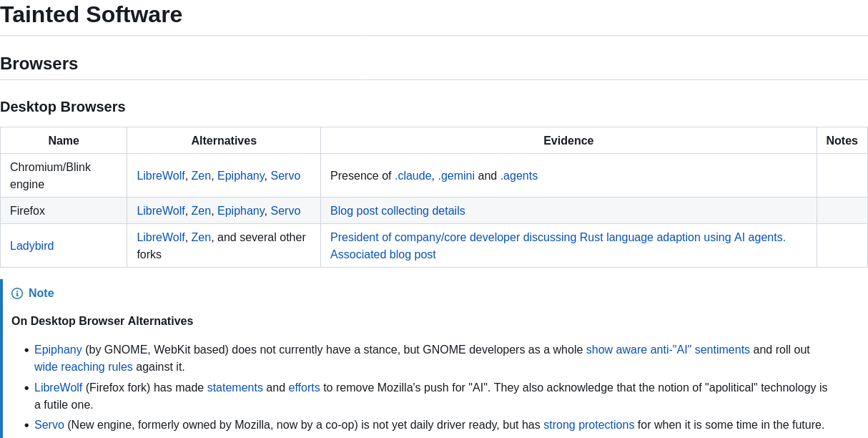Open link about President discussing Rust adaption
Viewport: 868px width, 438px height.
[x=558, y=237]
